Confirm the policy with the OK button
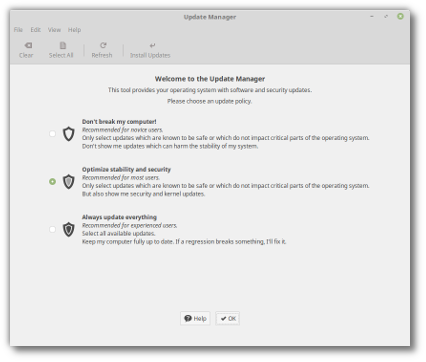Viewport: 426px width, 362px height. (228, 319)
